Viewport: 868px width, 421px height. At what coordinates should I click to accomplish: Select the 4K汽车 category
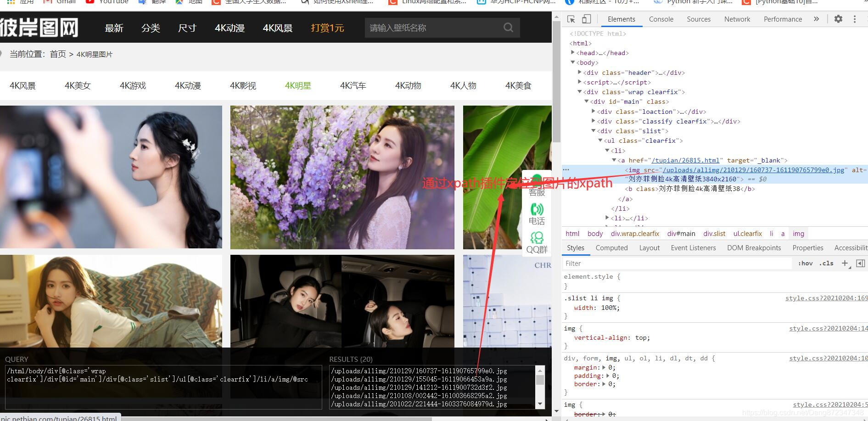tap(353, 86)
